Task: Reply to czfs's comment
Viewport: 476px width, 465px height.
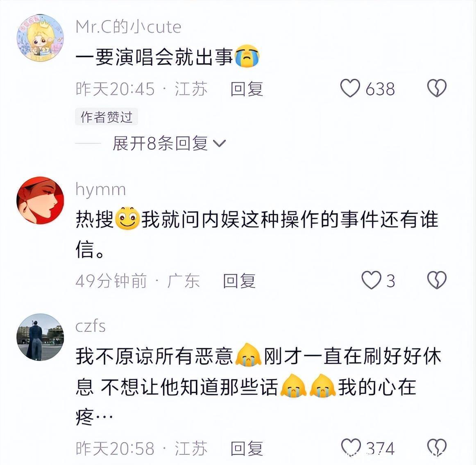Action: click(x=247, y=448)
